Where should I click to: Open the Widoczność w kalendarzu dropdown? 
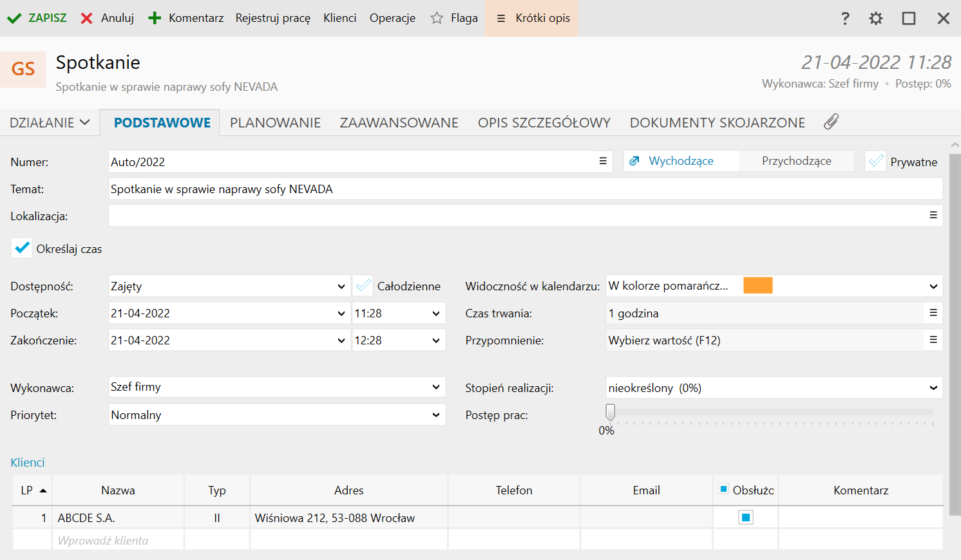tap(933, 286)
